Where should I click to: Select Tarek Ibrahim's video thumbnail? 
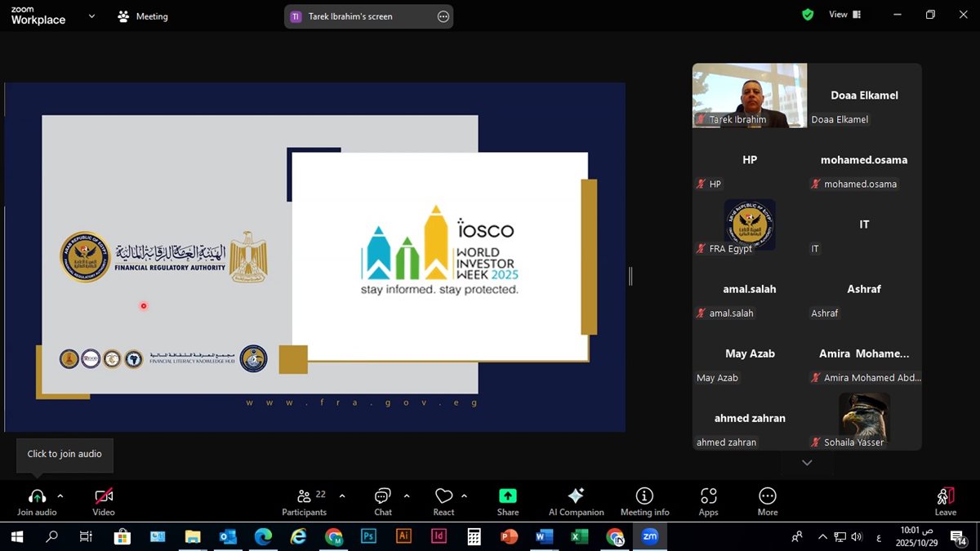(x=749, y=95)
